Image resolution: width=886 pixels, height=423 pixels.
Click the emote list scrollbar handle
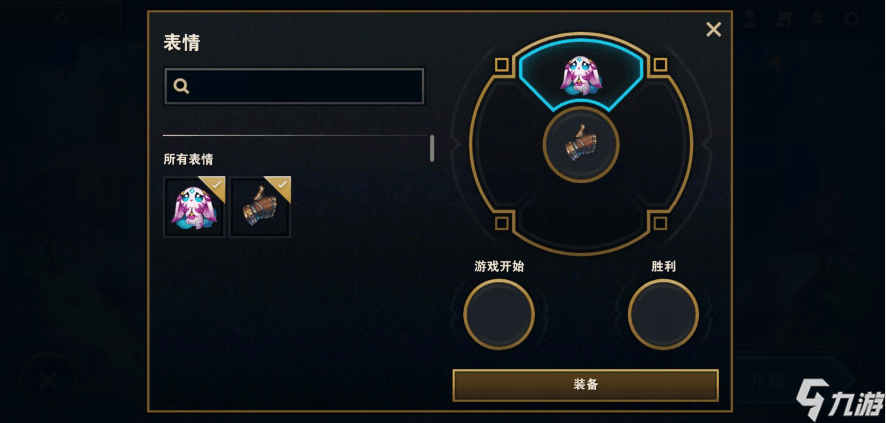point(432,149)
